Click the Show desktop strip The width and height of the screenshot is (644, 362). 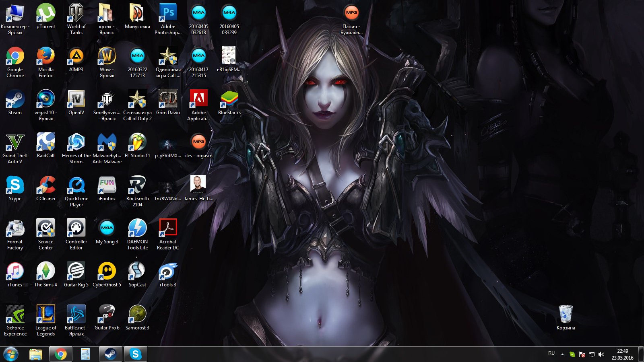(641, 354)
